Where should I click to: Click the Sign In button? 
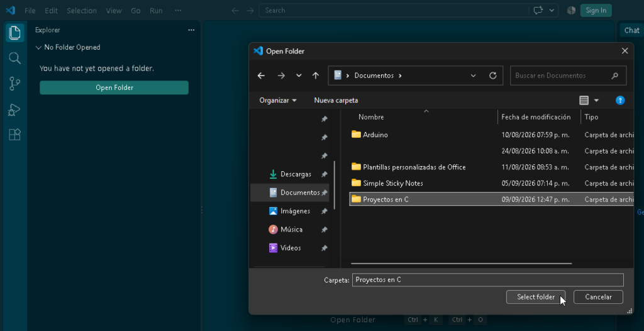tap(596, 10)
